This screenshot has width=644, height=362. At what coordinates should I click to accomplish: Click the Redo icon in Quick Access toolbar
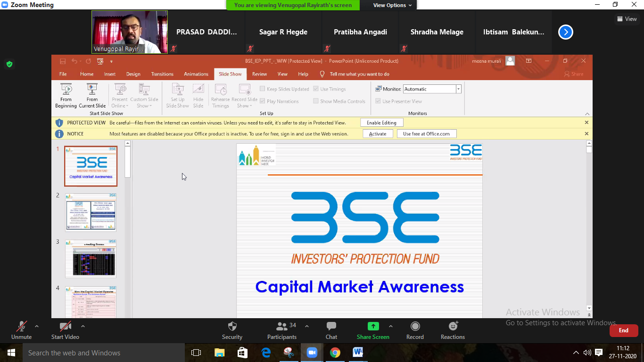click(x=88, y=61)
